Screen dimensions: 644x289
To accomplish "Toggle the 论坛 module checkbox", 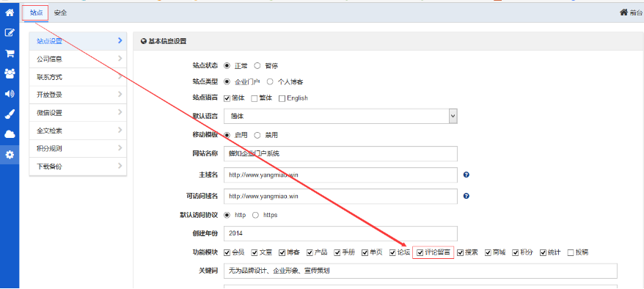I will (x=392, y=253).
